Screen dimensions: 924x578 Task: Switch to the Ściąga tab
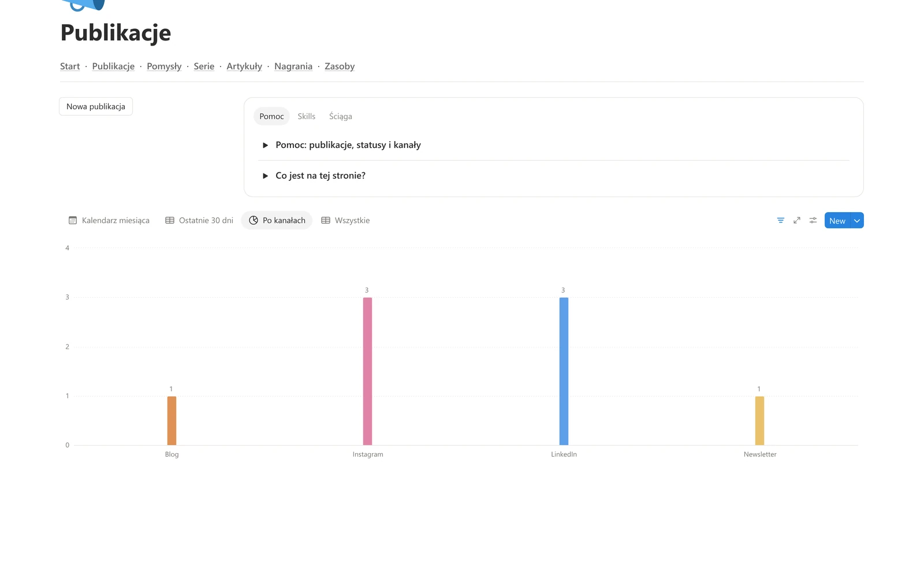(341, 116)
